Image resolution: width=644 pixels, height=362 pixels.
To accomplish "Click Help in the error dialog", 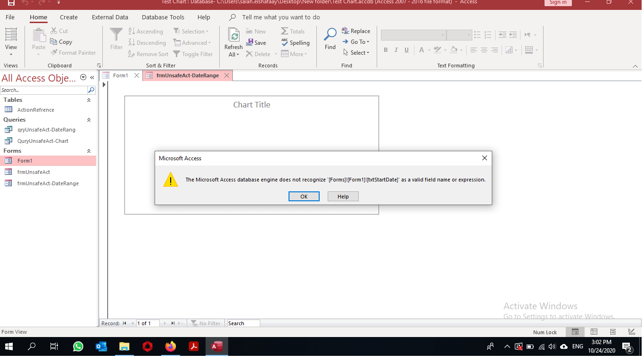I will tap(343, 197).
